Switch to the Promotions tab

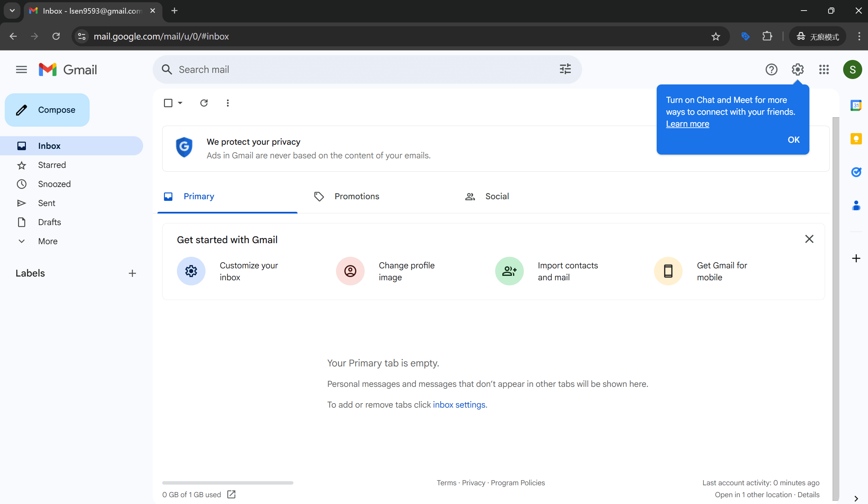click(x=356, y=196)
